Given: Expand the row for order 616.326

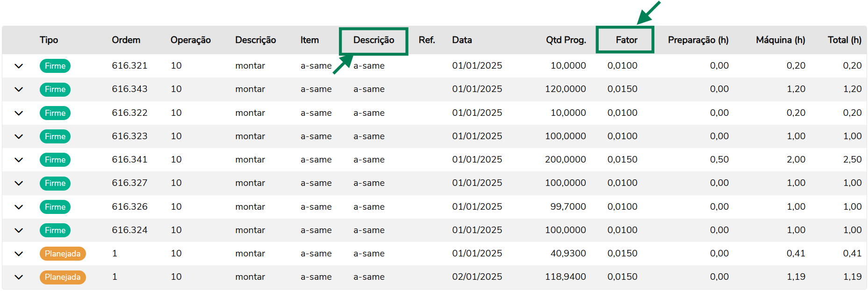Looking at the screenshot, I should click(19, 207).
